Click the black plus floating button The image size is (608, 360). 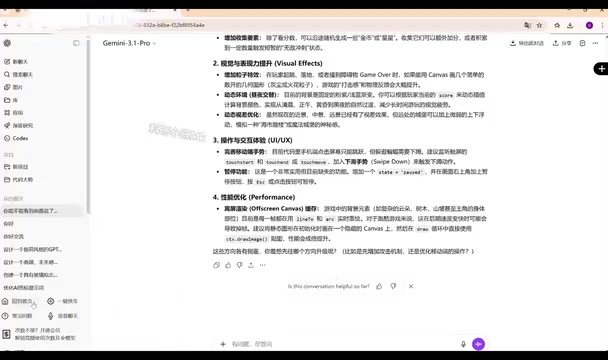[x=601, y=69]
